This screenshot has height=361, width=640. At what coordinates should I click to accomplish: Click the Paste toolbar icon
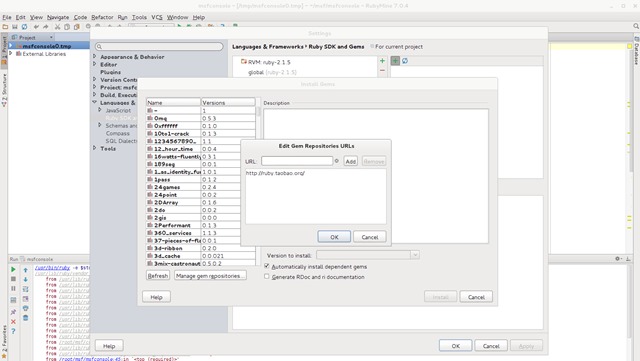point(76,27)
